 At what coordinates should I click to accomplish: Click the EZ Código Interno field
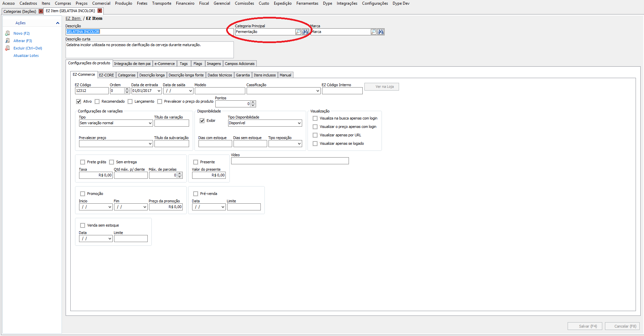pyautogui.click(x=342, y=91)
